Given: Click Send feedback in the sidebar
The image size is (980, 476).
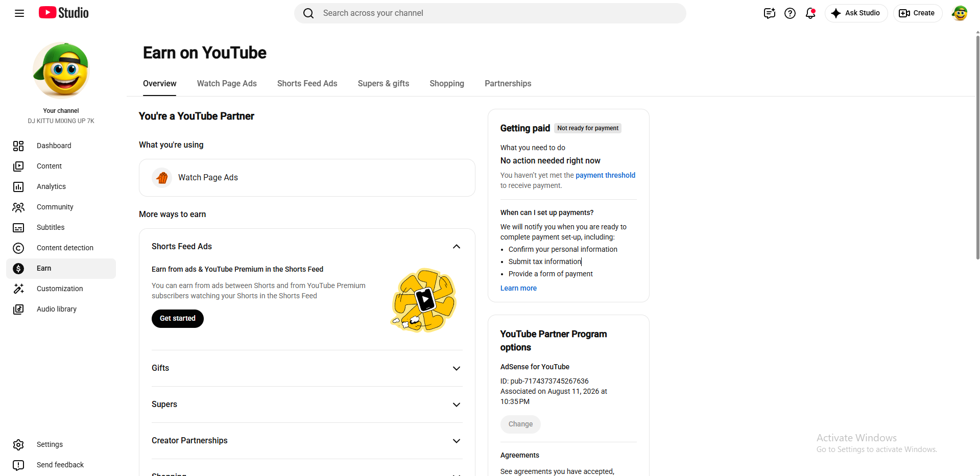Looking at the screenshot, I should coord(61,465).
